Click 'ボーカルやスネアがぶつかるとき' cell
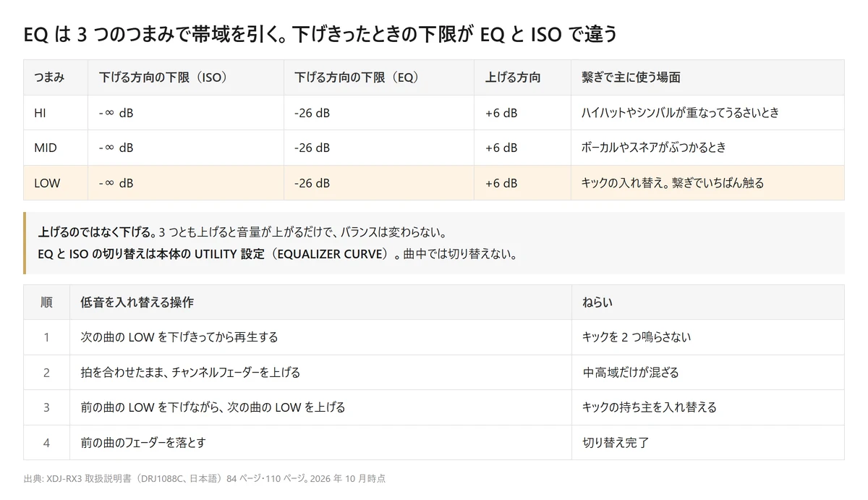The height and width of the screenshot is (500, 868). click(707, 148)
